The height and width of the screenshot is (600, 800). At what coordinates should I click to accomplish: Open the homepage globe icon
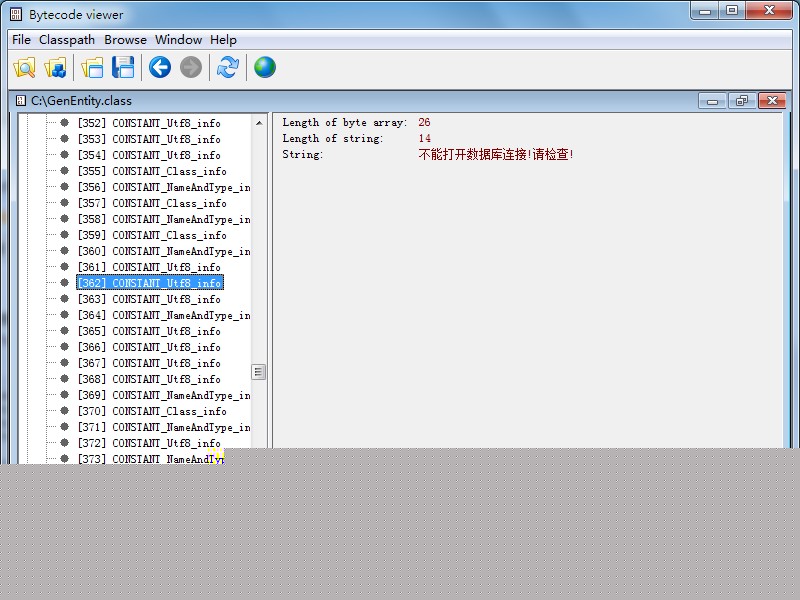(265, 67)
